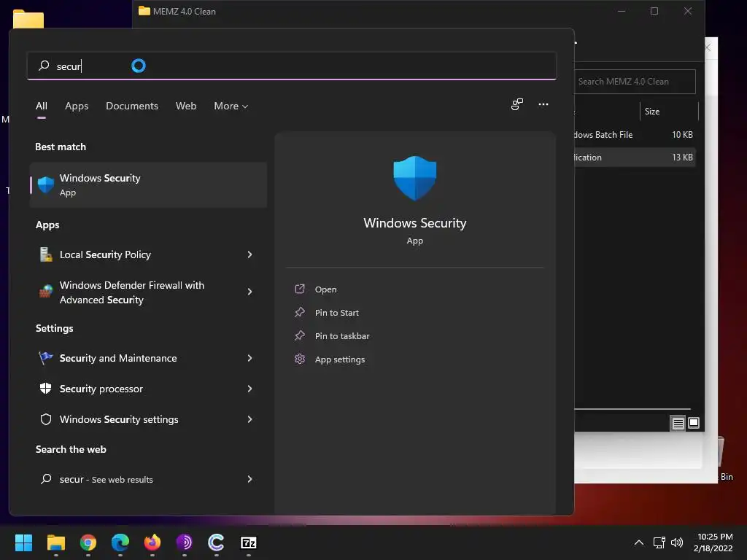Click the Windows Start button
Image resolution: width=747 pixels, height=560 pixels.
click(23, 542)
